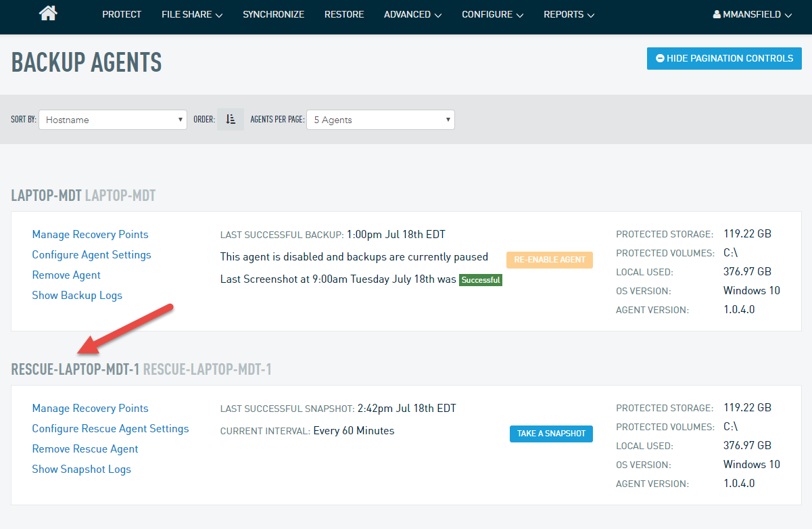
Task: Navigate to the SYNCHRONIZE page
Action: pyautogui.click(x=273, y=14)
